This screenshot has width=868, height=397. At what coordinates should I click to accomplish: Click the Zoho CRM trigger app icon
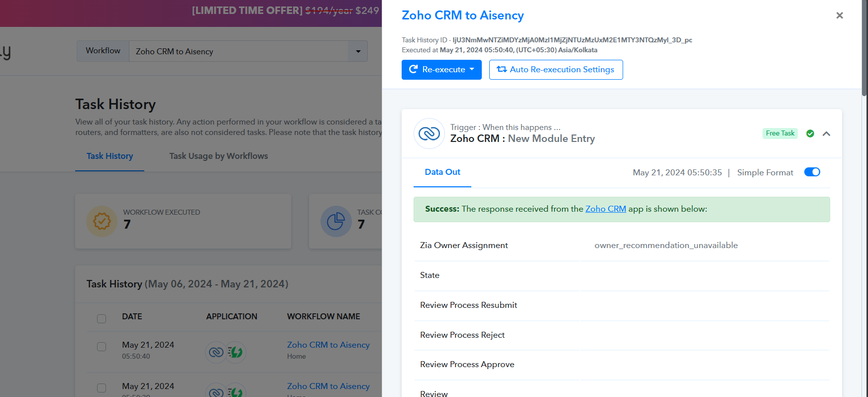[429, 133]
